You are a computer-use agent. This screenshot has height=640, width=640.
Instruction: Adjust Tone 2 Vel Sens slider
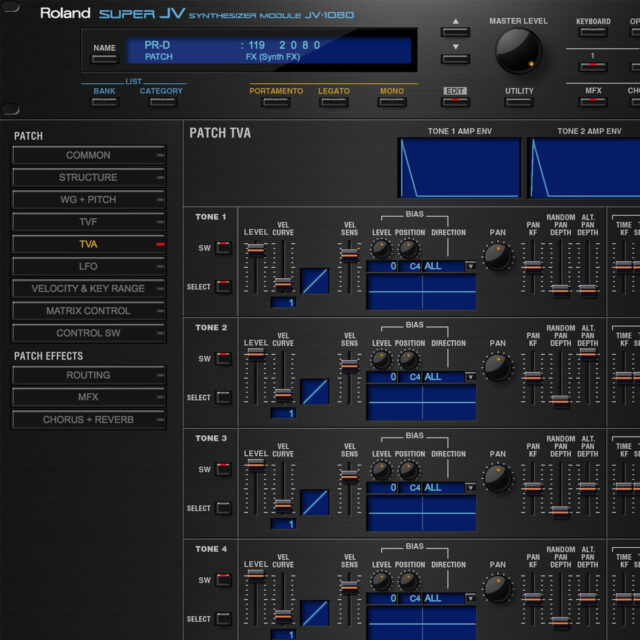(x=349, y=365)
